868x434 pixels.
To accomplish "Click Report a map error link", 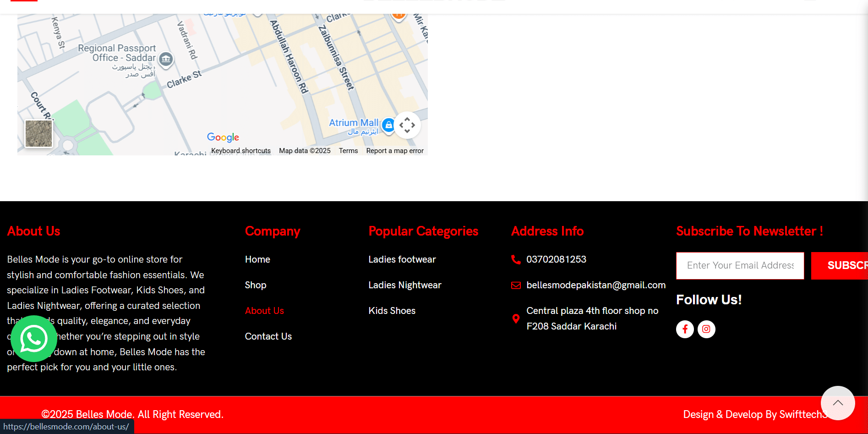I will 394,151.
